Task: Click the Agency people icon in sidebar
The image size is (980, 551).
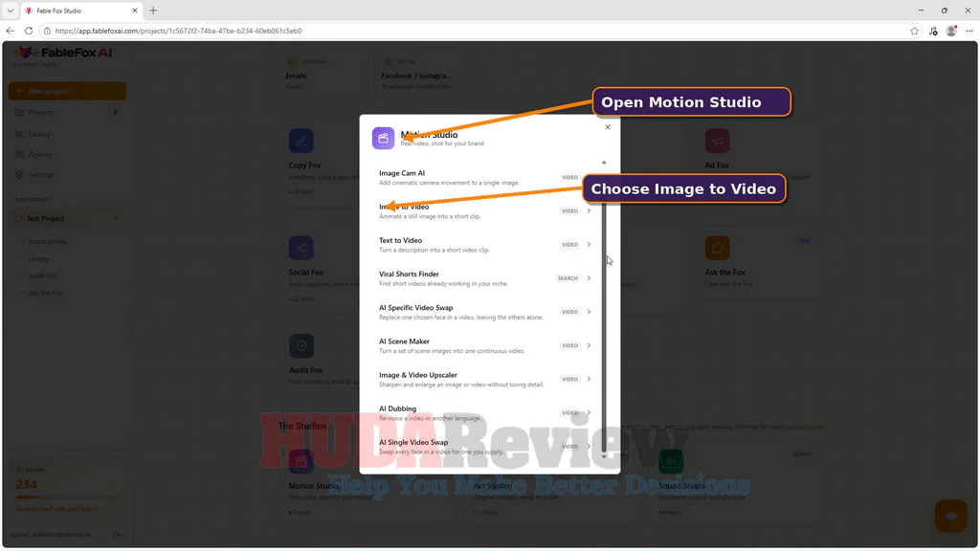Action: pos(19,154)
